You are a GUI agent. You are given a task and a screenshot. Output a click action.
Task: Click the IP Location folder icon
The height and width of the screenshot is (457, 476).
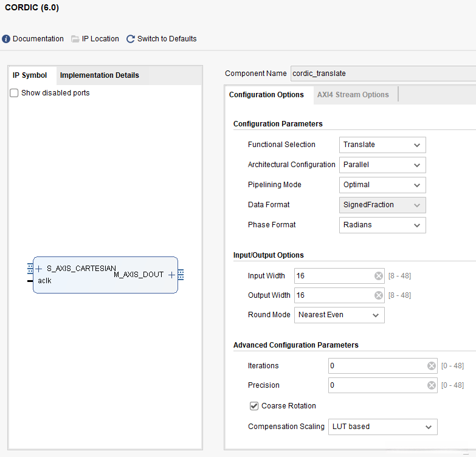[x=75, y=39]
